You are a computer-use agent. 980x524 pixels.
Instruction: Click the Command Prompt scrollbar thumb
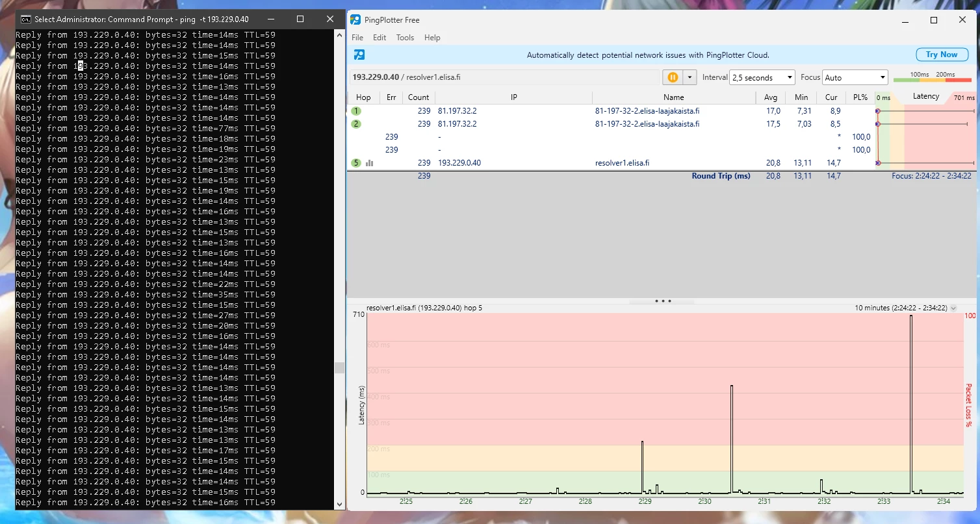point(339,368)
